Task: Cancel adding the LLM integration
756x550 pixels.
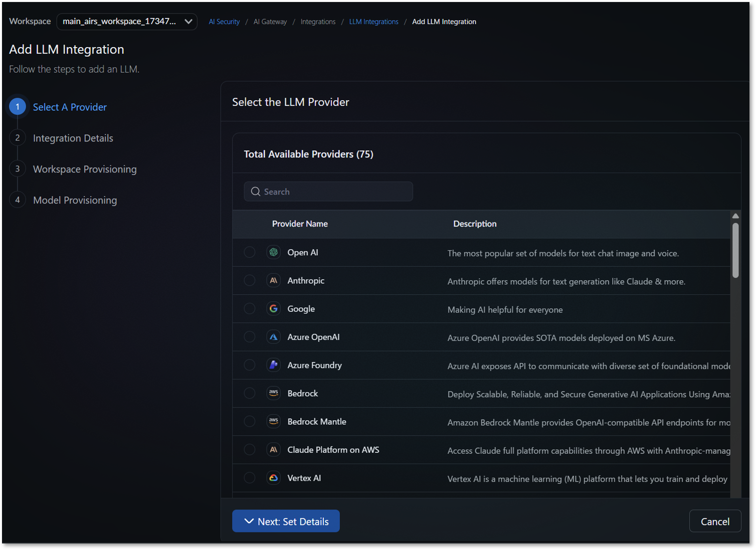Action: (x=715, y=521)
